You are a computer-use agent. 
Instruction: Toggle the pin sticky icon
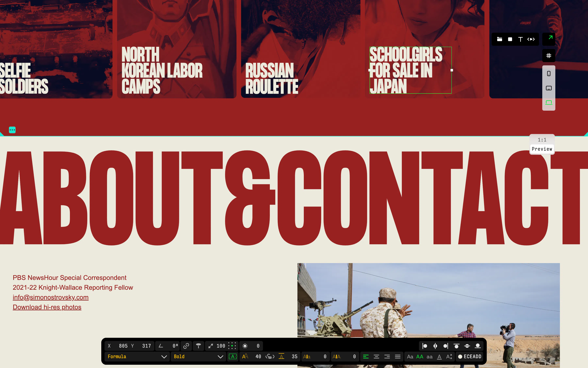coord(198,346)
